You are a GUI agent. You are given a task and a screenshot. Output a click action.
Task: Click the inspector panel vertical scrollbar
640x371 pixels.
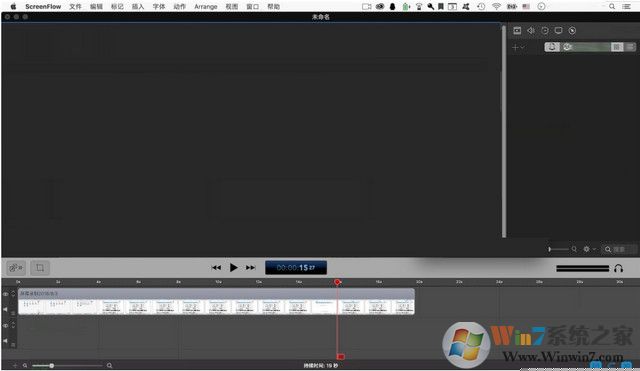click(504, 131)
